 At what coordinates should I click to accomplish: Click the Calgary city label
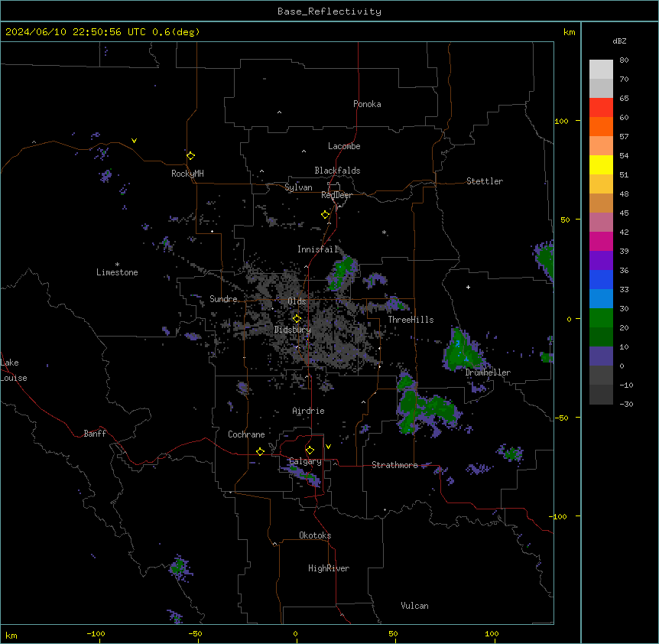coord(306,461)
